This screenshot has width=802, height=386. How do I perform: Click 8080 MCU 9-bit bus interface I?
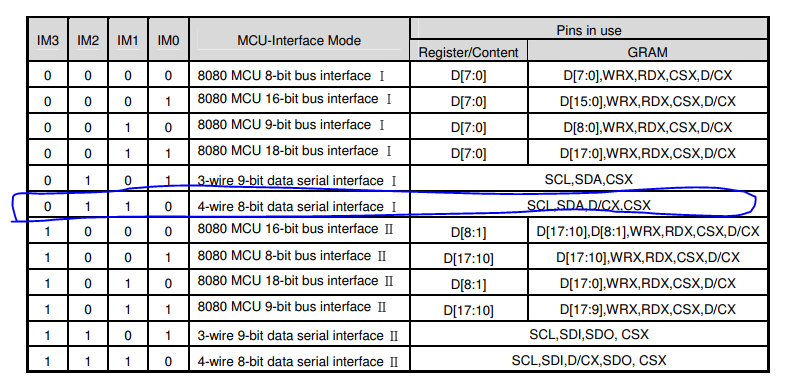pos(291,125)
